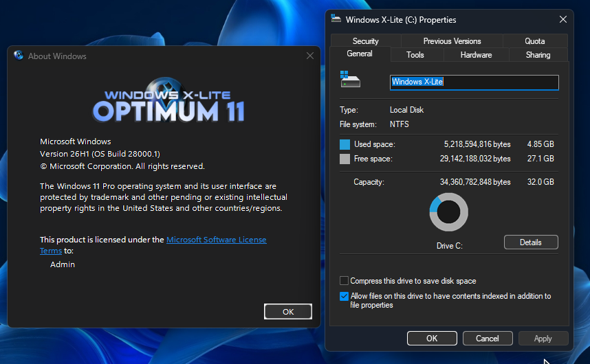Enable Compress this drive to save disk space
Image resolution: width=590 pixels, height=364 pixels.
click(x=344, y=281)
